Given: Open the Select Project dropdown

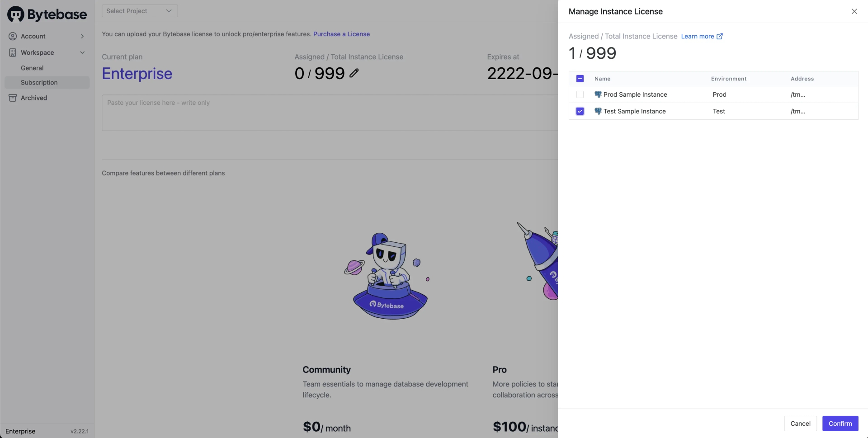Looking at the screenshot, I should pos(140,11).
